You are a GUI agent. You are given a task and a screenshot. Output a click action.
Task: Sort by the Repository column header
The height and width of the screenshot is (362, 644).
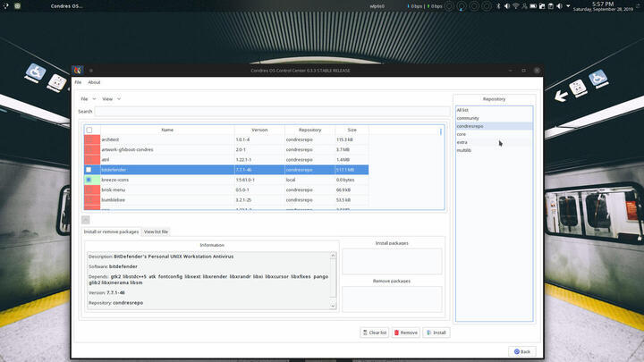310,130
